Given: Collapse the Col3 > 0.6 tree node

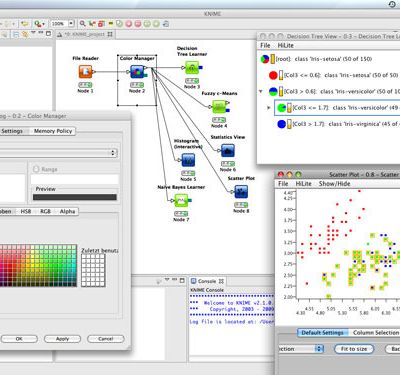Looking at the screenshot, I should [x=261, y=91].
